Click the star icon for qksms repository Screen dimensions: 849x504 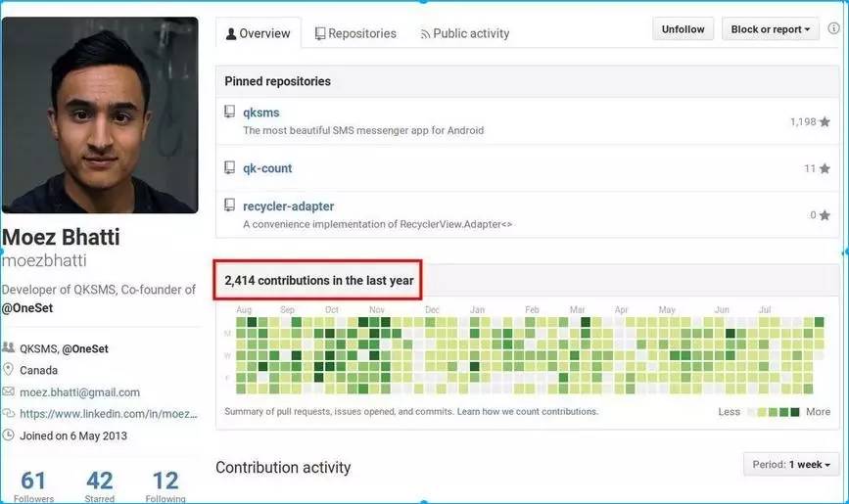[825, 121]
